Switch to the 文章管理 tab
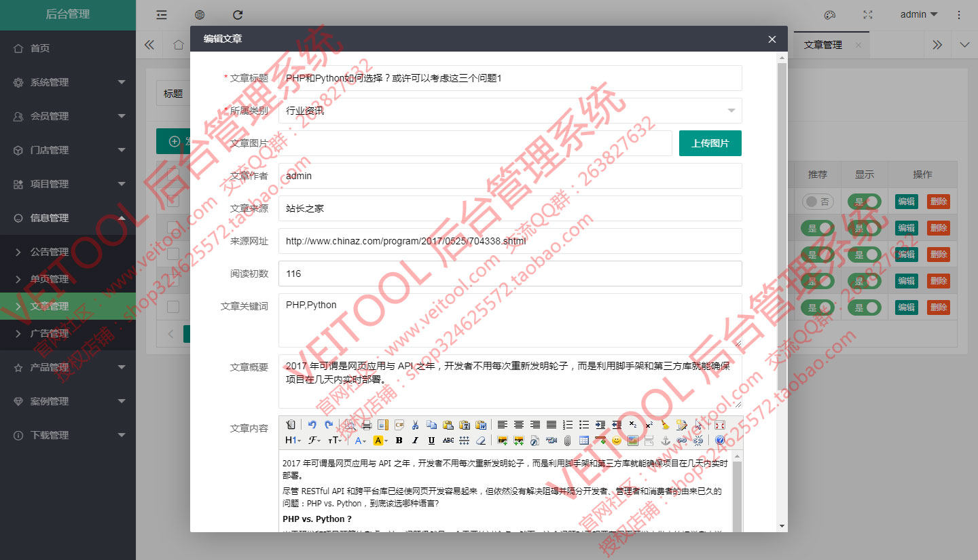 click(x=831, y=45)
